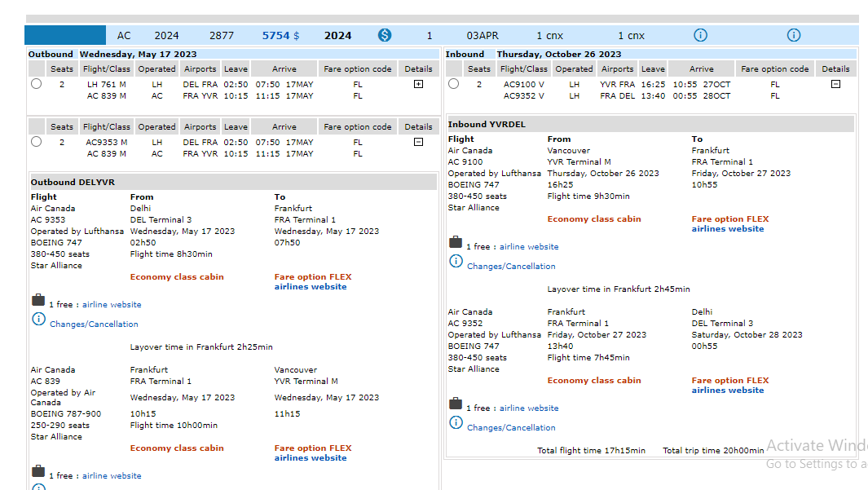Open 'airline website' baggage link for AC 839
868x490 pixels.
pos(112,476)
